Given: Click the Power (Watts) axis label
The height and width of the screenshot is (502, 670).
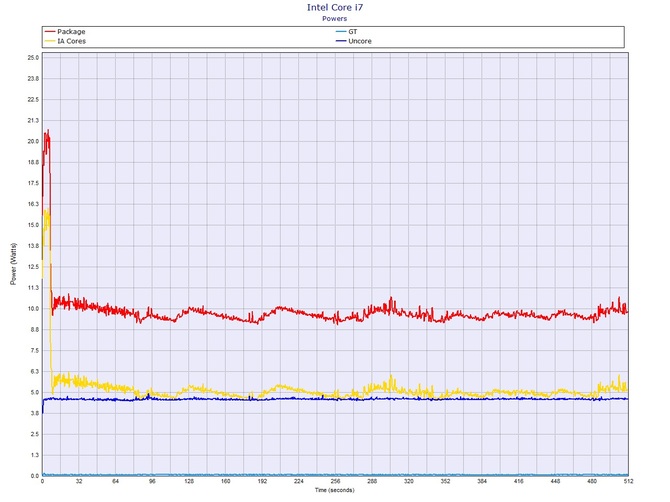Looking at the screenshot, I should click(13, 264).
